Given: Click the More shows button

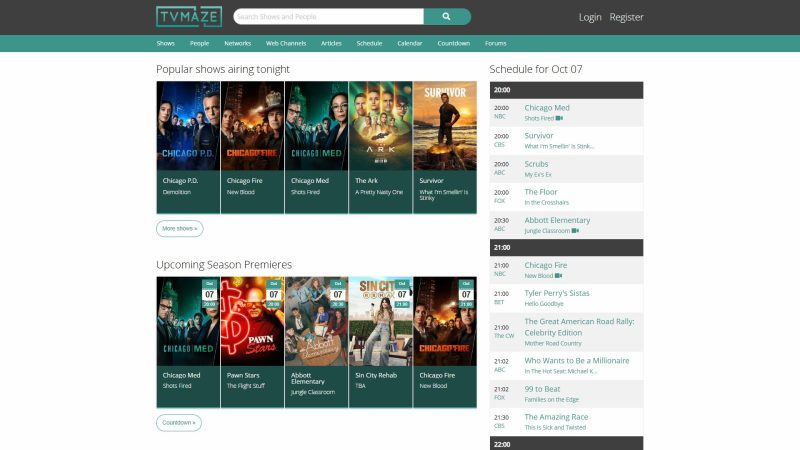Looking at the screenshot, I should (x=180, y=229).
